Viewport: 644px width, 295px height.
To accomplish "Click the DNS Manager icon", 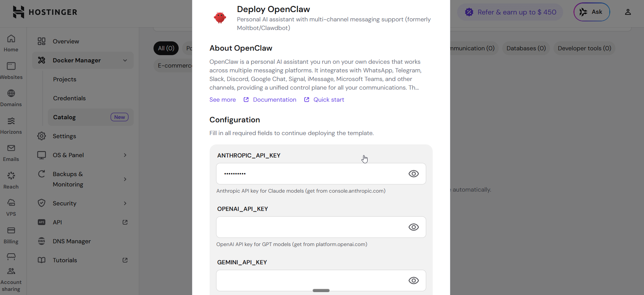I will click(x=42, y=241).
